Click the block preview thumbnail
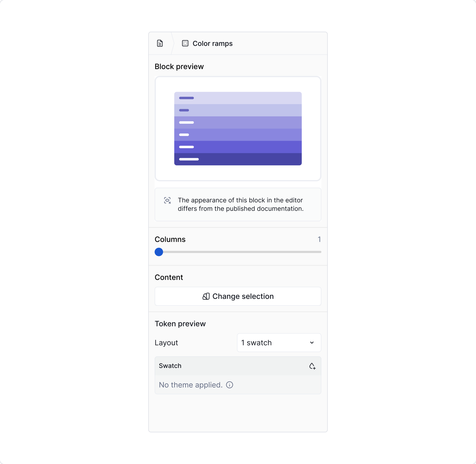The height and width of the screenshot is (464, 476). (237, 128)
